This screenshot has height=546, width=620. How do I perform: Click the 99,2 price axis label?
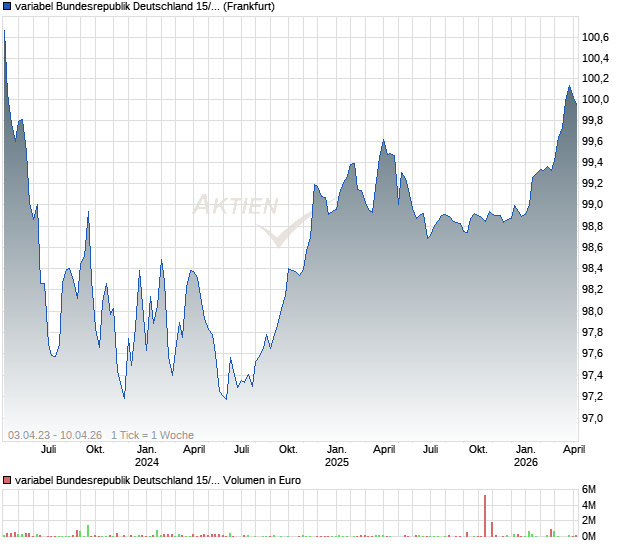(595, 183)
